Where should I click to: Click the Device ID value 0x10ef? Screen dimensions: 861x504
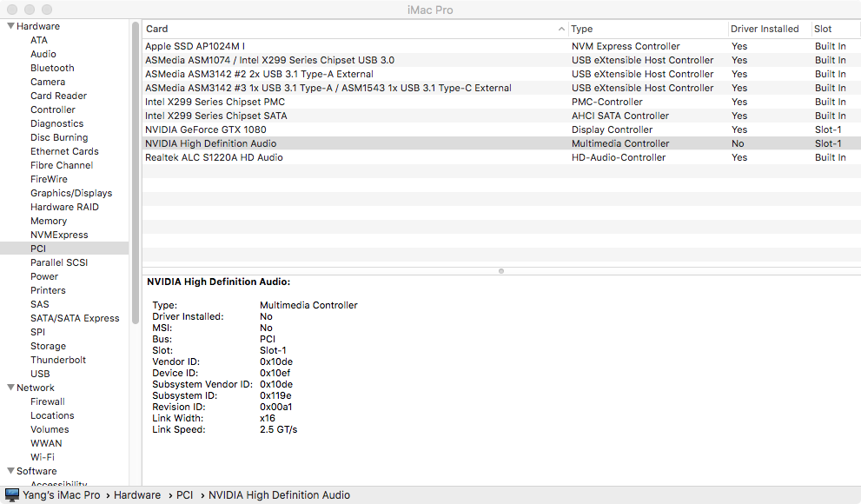point(275,373)
